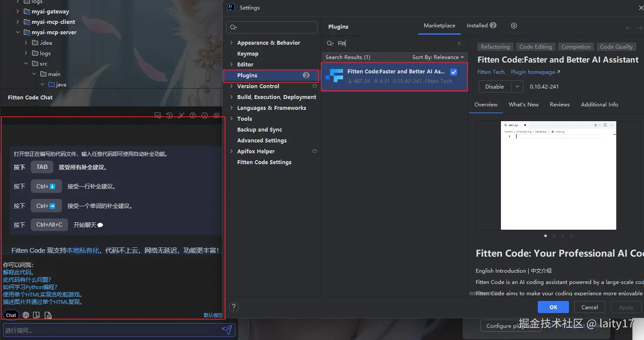The width and height of the screenshot is (644, 340).
Task: Focus the settings search field
Action: pyautogui.click(x=272, y=27)
